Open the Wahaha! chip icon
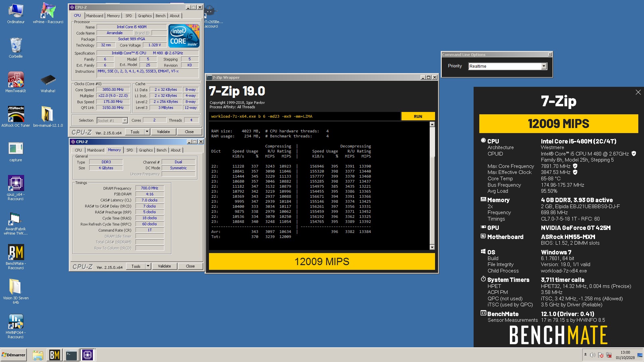 pos(48,83)
